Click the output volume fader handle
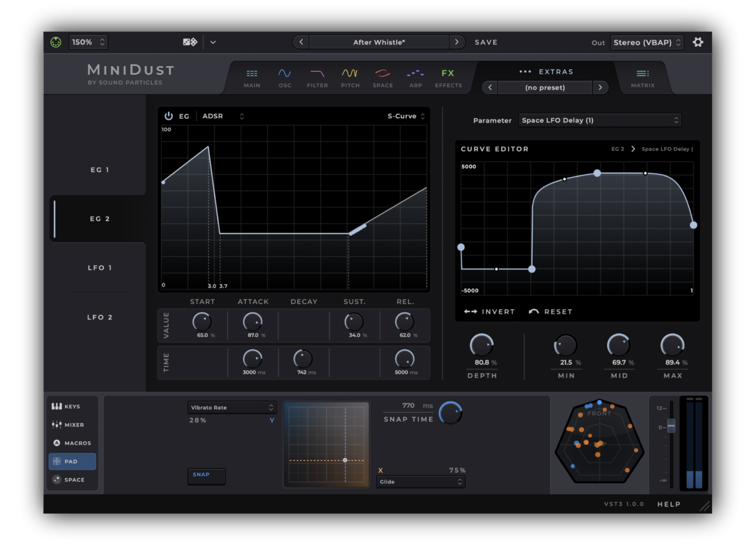Screen dimensions: 756x545 point(671,426)
